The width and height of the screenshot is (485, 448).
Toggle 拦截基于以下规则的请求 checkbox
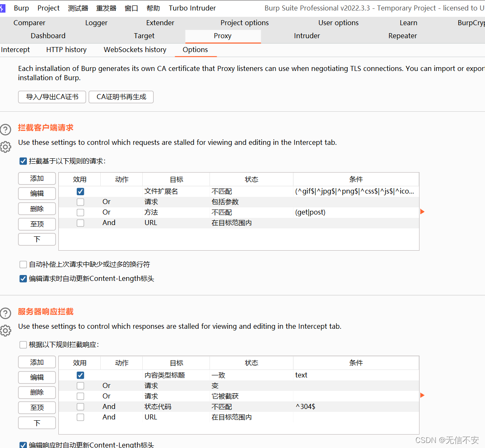23,161
